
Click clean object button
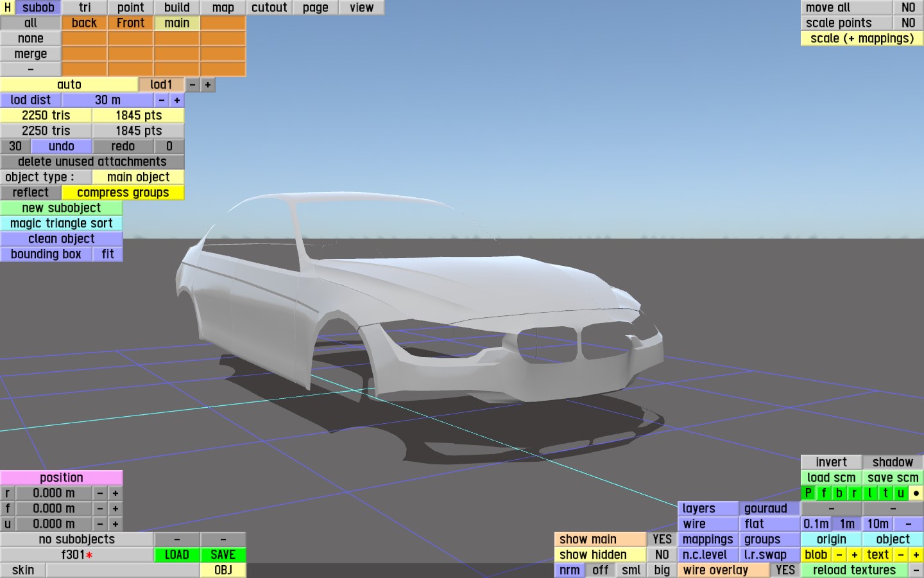(x=62, y=239)
